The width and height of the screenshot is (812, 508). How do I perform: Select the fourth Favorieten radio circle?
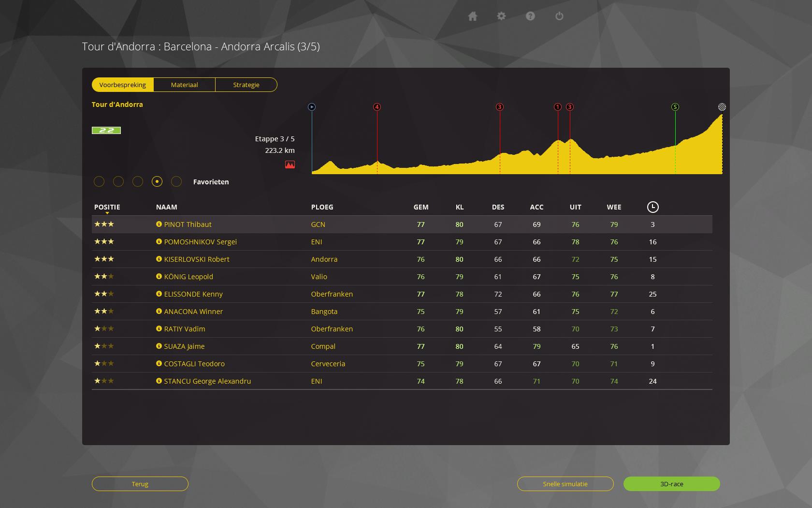[157, 181]
